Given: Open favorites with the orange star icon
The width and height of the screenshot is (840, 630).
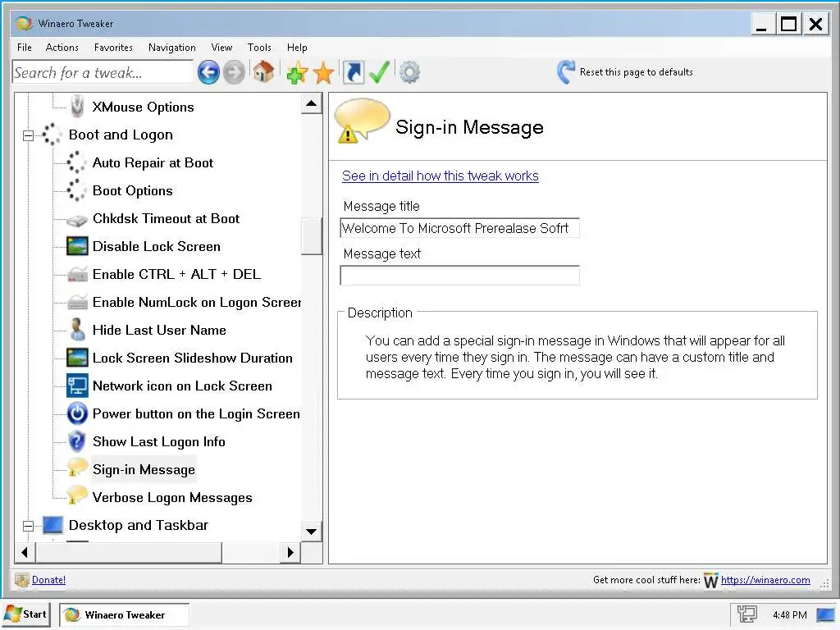Looking at the screenshot, I should 323,72.
